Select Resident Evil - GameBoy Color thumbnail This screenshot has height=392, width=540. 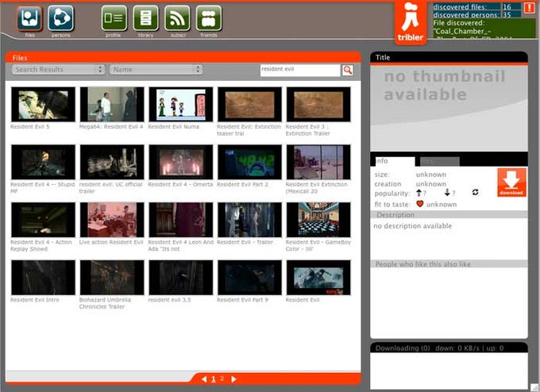click(x=318, y=220)
